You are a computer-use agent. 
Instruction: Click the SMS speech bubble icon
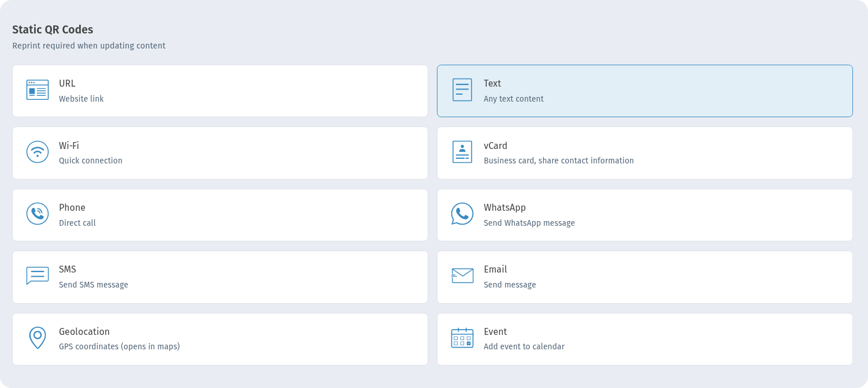pos(38,276)
